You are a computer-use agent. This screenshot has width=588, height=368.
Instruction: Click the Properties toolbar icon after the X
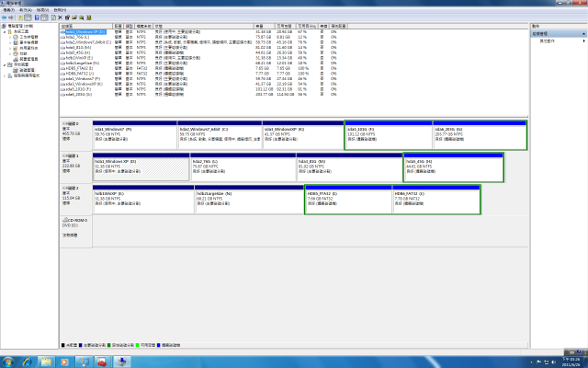(x=67, y=17)
